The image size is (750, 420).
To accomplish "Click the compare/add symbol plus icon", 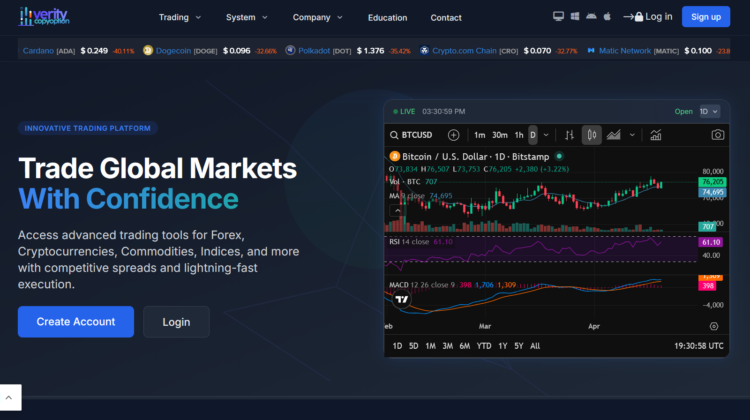I will (x=453, y=135).
